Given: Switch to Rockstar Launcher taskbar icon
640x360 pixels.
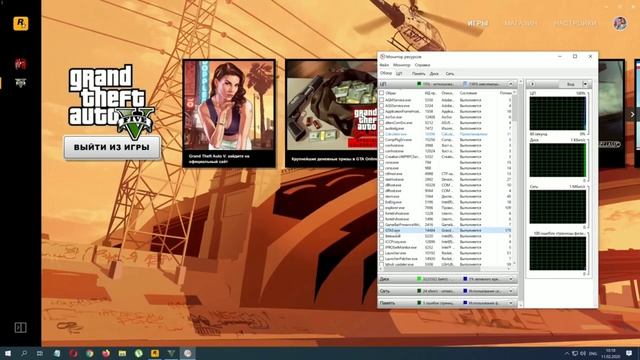Looking at the screenshot, I should point(155,353).
